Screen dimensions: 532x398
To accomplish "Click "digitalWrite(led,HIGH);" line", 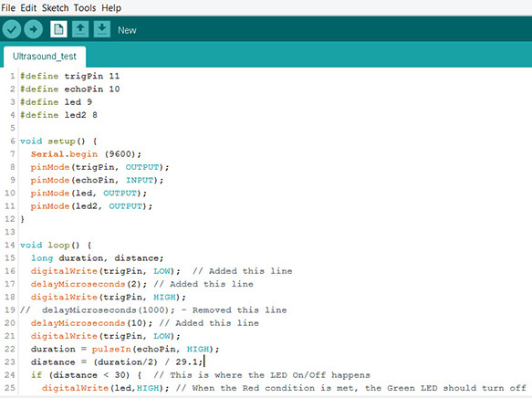I will (x=106, y=388).
